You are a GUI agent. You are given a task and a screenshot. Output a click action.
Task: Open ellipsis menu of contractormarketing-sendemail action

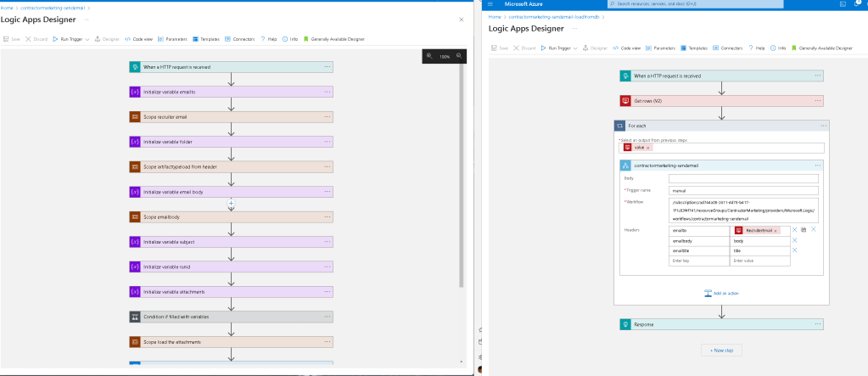click(817, 165)
